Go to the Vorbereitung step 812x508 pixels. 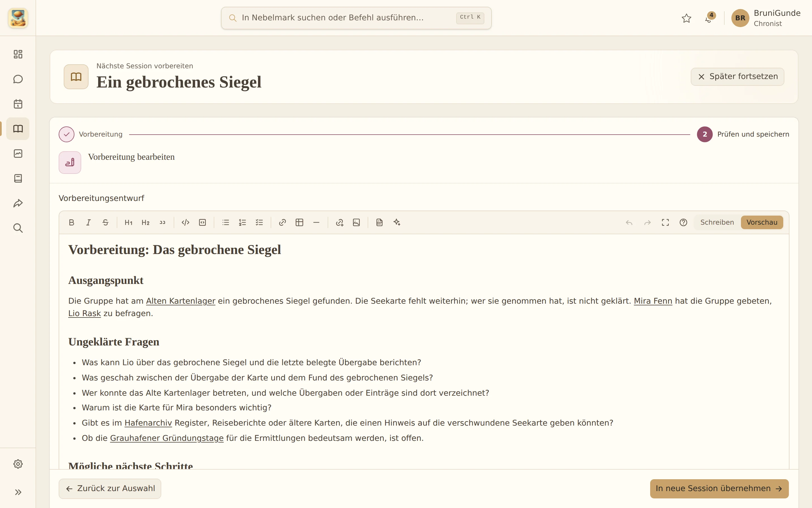coord(91,134)
